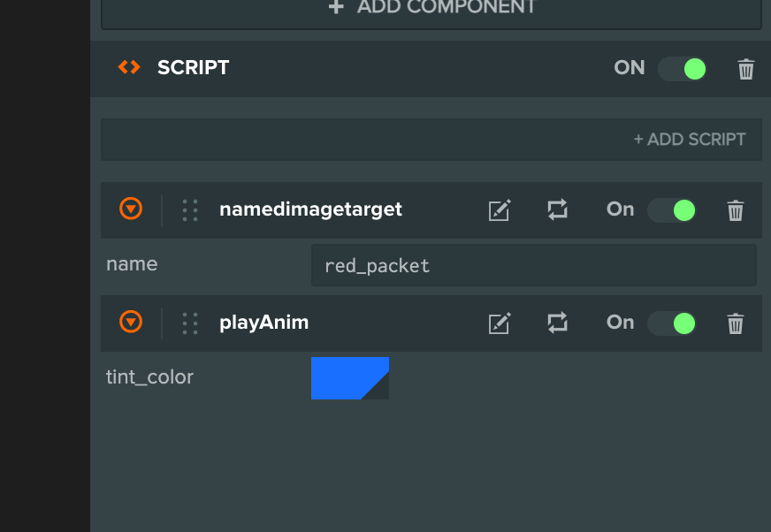Click the SCRIPT component header title
Image resolution: width=771 pixels, height=532 pixels.
click(193, 68)
